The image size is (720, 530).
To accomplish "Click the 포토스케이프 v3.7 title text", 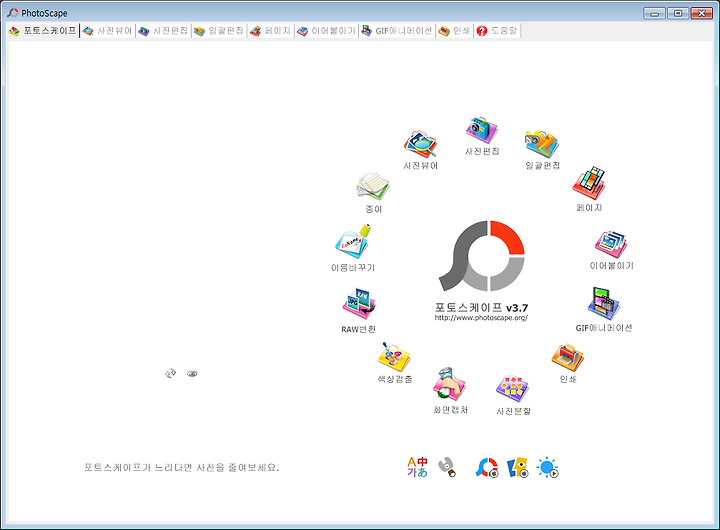I will pyautogui.click(x=481, y=308).
